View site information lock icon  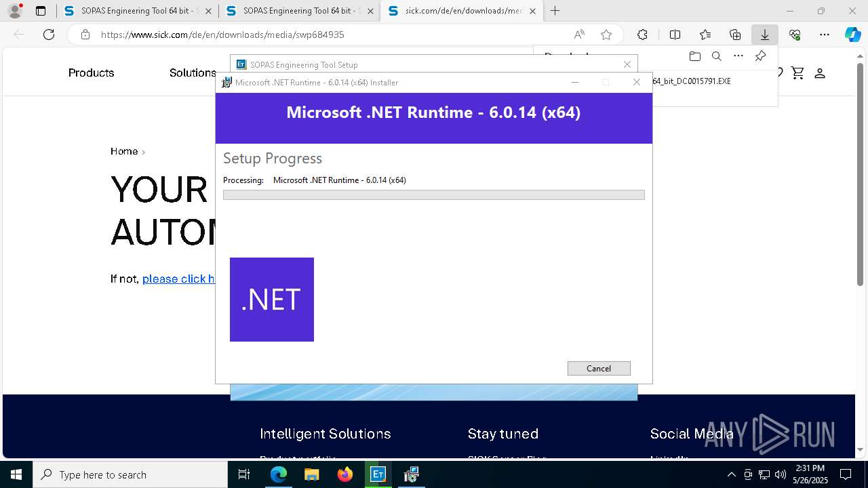[85, 35]
